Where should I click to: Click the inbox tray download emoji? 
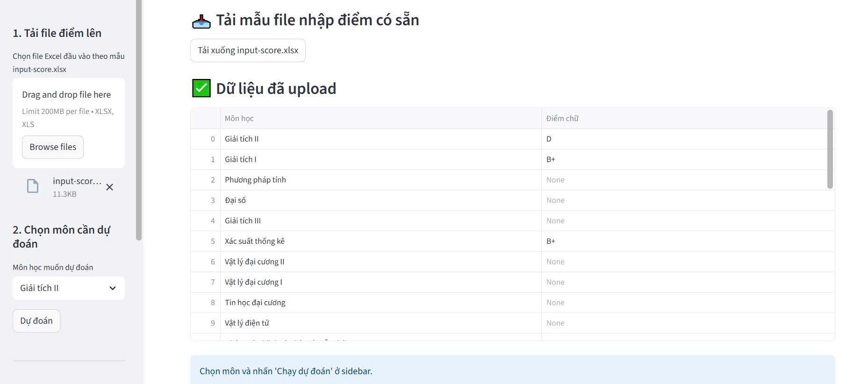201,21
